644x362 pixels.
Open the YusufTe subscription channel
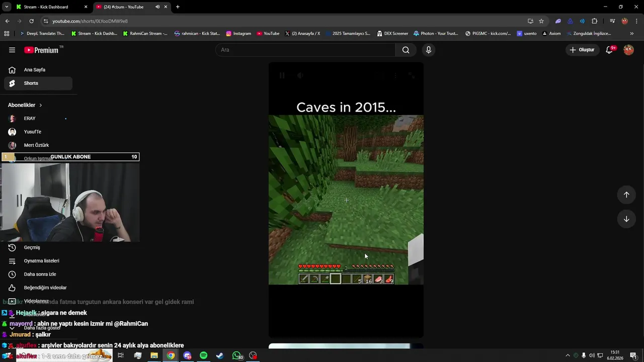pyautogui.click(x=38, y=132)
